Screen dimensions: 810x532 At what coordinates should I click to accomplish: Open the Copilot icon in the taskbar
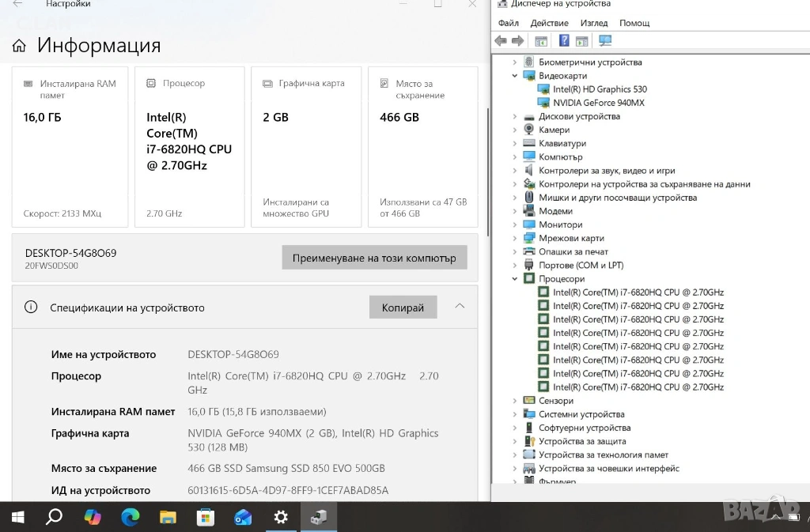[93, 517]
